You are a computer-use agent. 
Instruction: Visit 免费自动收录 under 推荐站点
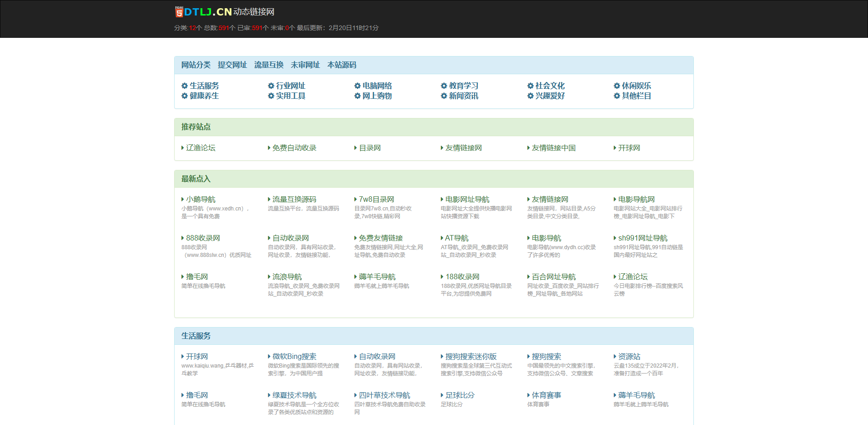coord(294,148)
